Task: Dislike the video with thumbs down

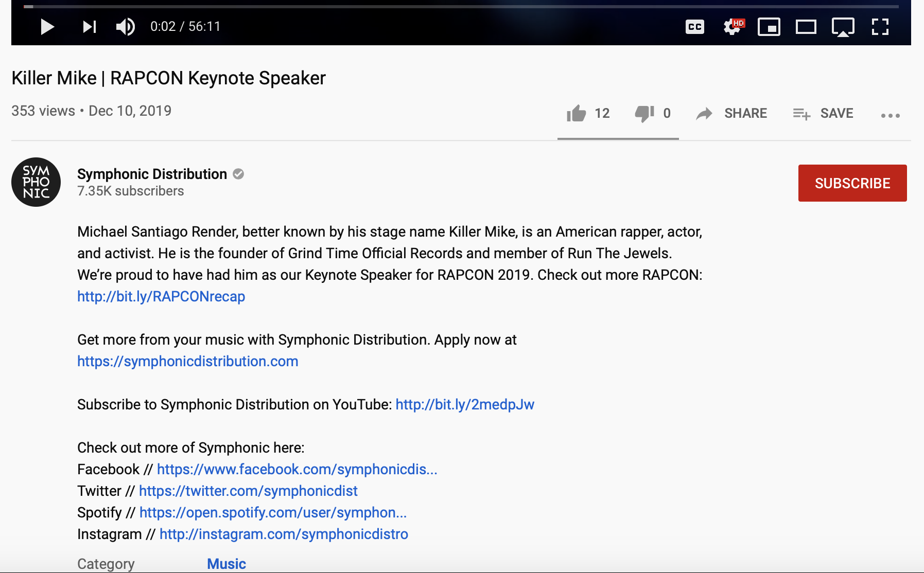Action: (644, 113)
